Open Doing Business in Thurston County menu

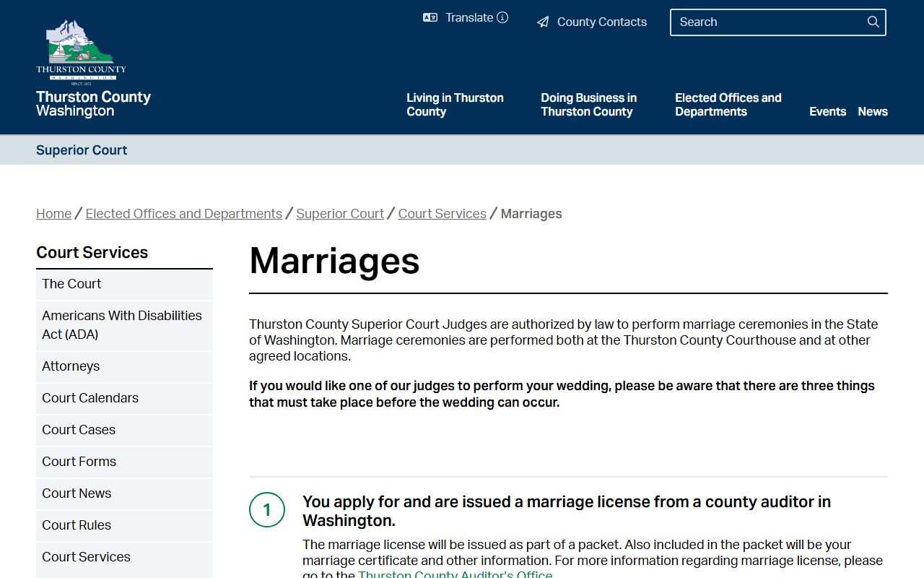coord(589,105)
